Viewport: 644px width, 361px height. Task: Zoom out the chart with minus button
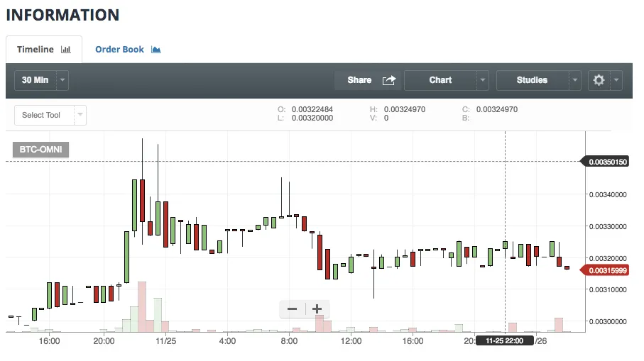click(x=292, y=309)
